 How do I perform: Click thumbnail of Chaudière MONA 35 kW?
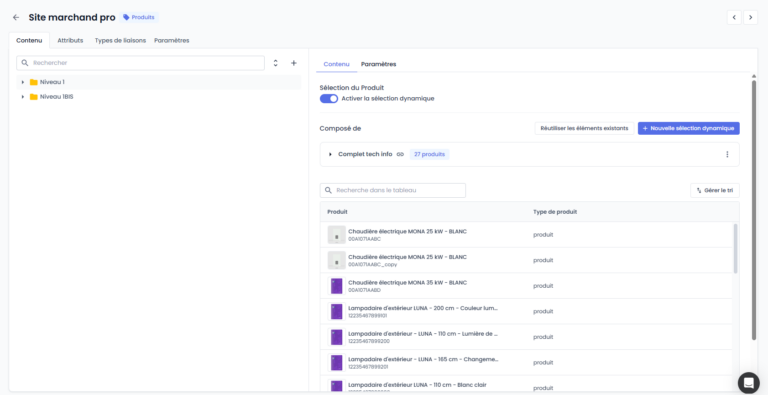(336, 286)
